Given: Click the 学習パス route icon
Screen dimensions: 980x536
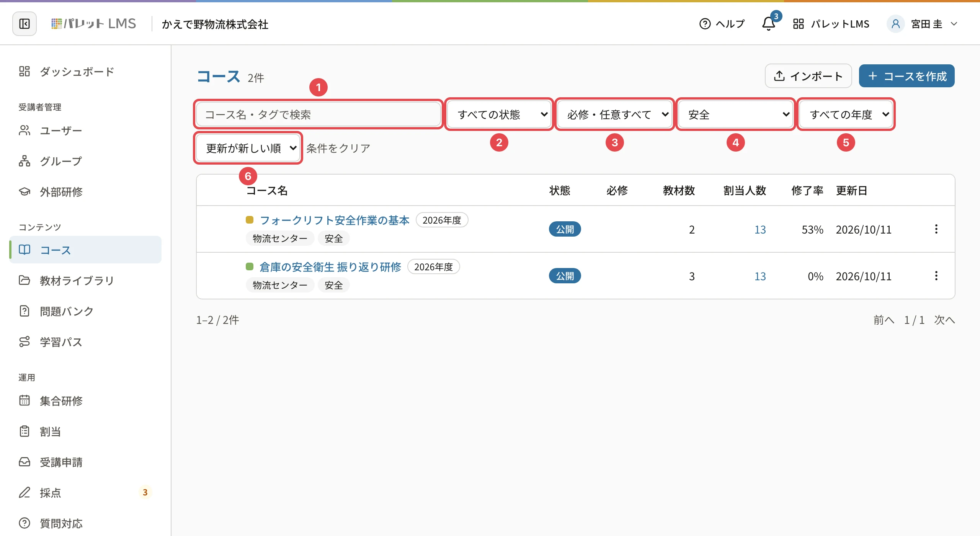Looking at the screenshot, I should coord(24,342).
